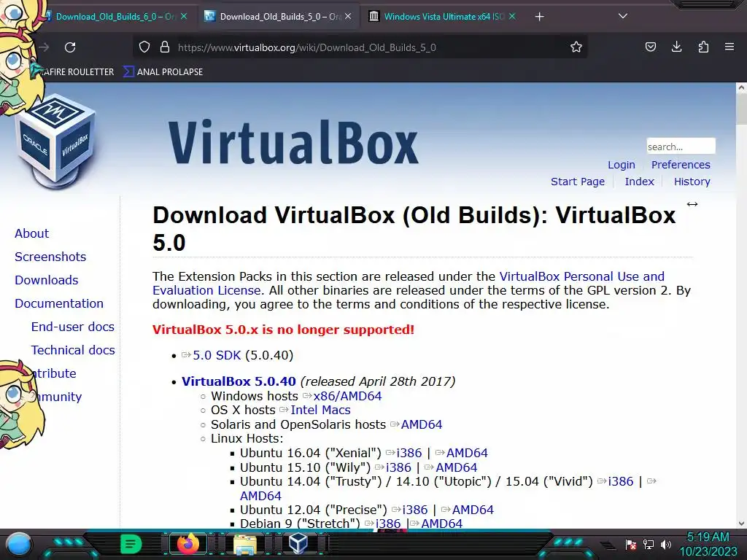Open File Explorer from the taskbar
The width and height of the screenshot is (747, 560).
(x=244, y=544)
